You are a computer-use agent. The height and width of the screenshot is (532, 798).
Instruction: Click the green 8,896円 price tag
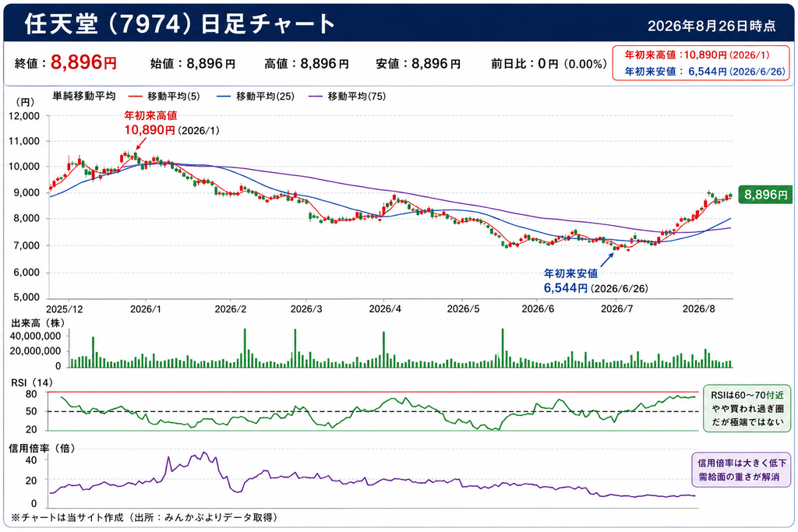765,194
